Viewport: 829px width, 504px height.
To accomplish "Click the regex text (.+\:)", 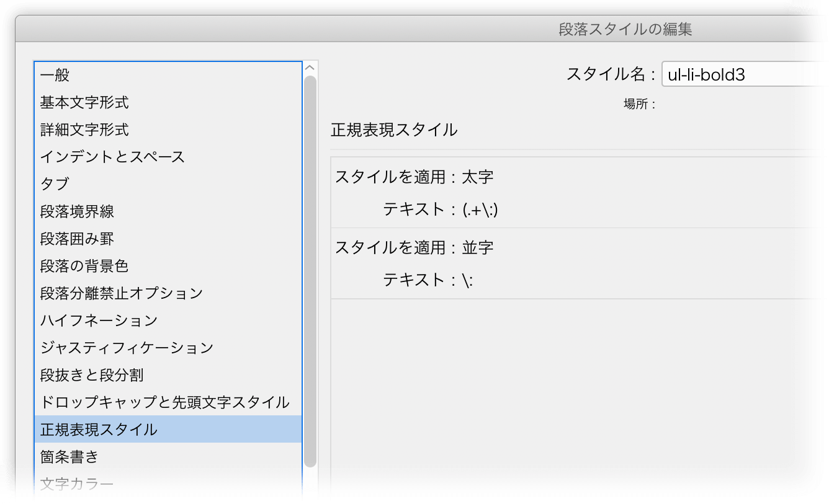I will (481, 210).
